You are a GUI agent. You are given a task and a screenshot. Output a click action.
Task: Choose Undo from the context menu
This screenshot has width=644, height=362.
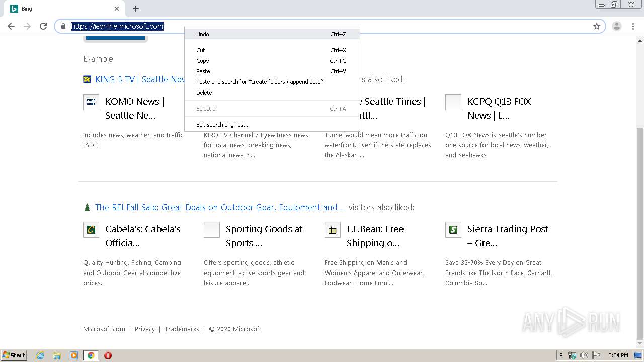click(272, 34)
